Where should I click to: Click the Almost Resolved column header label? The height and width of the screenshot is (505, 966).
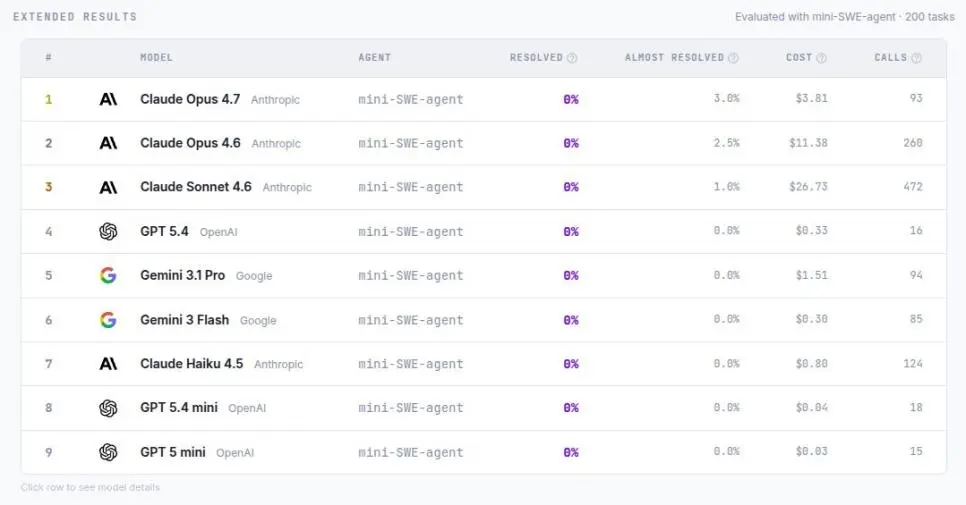tap(675, 57)
